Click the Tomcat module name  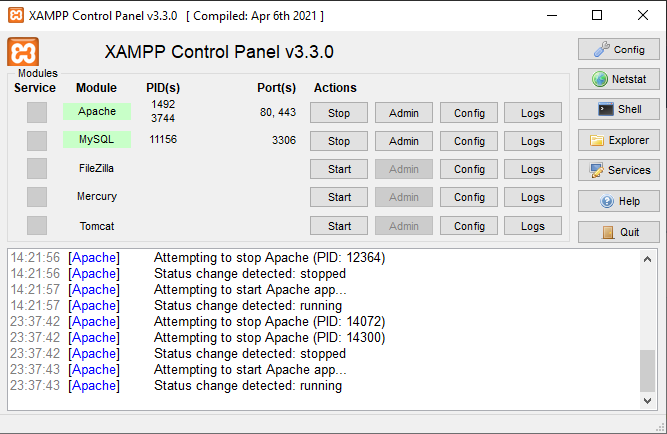click(97, 226)
